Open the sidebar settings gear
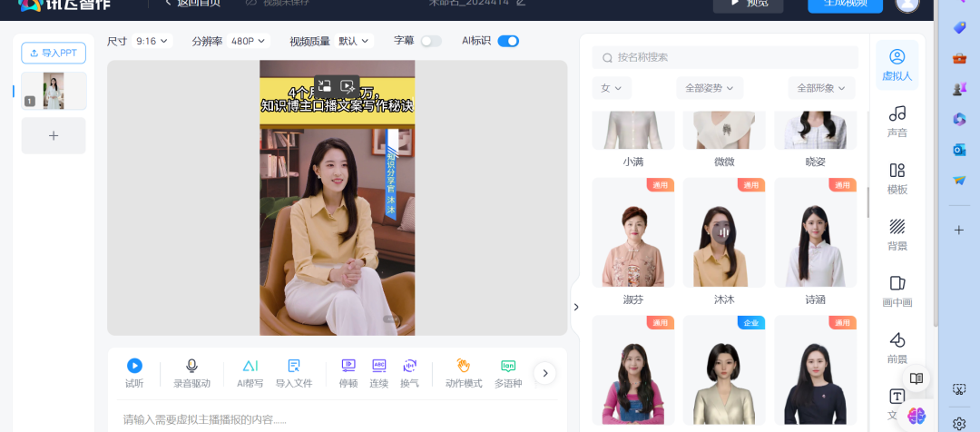The width and height of the screenshot is (980, 432). click(x=959, y=424)
